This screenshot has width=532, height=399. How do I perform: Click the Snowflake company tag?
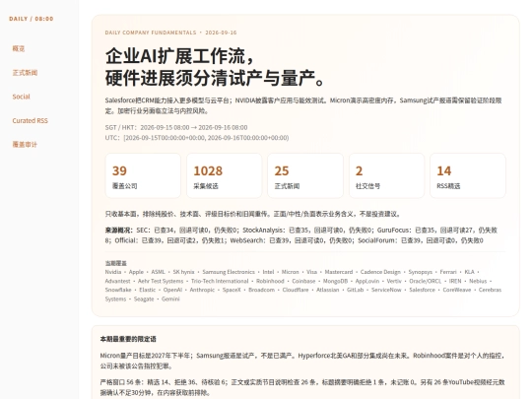(x=118, y=290)
